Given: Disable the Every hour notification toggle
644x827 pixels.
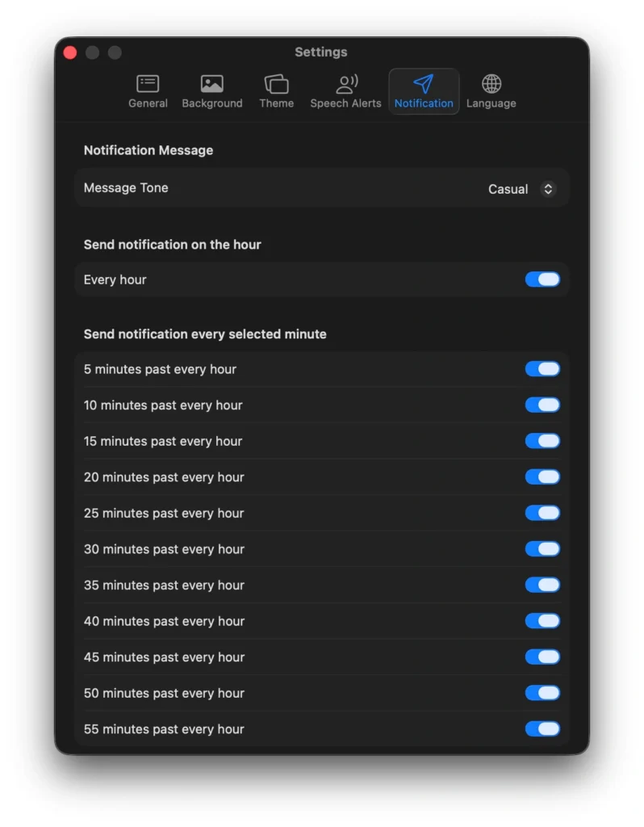Looking at the screenshot, I should (542, 279).
